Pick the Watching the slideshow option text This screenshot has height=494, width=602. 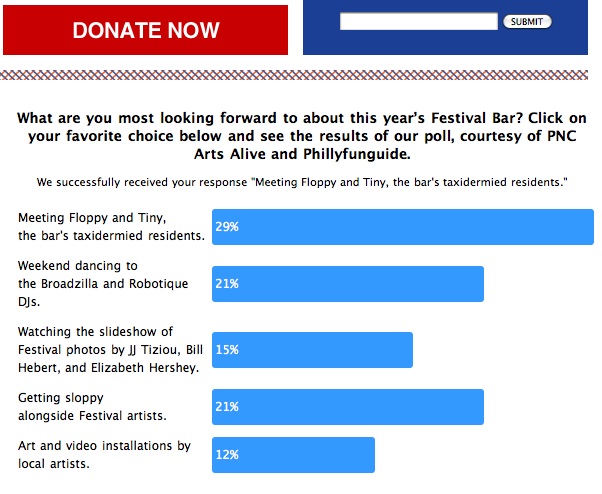109,349
